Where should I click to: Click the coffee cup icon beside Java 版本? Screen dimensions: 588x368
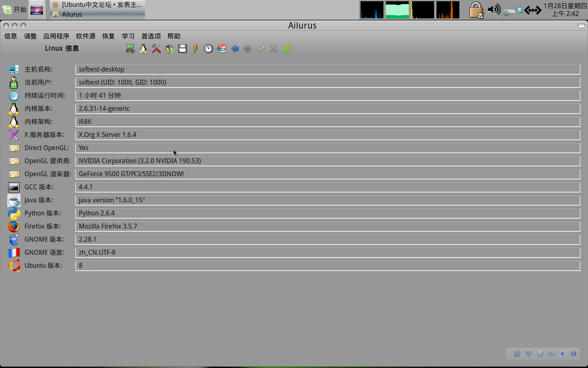pos(14,200)
